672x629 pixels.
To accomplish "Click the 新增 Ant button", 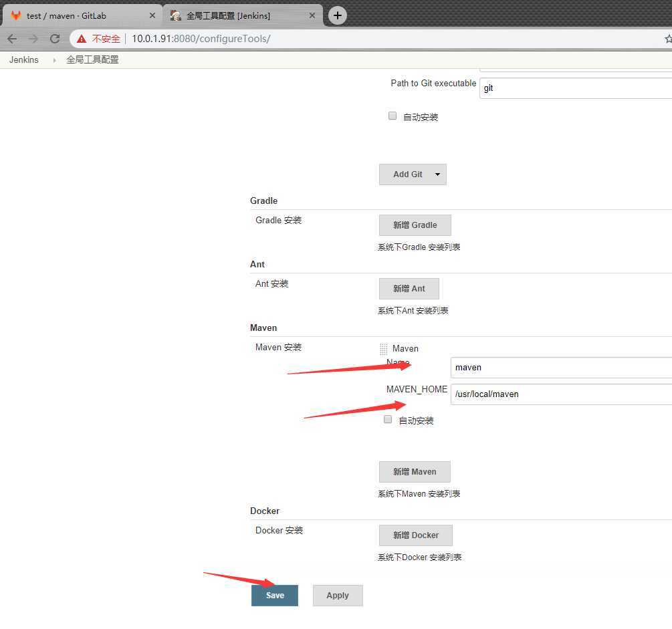I will point(409,288).
